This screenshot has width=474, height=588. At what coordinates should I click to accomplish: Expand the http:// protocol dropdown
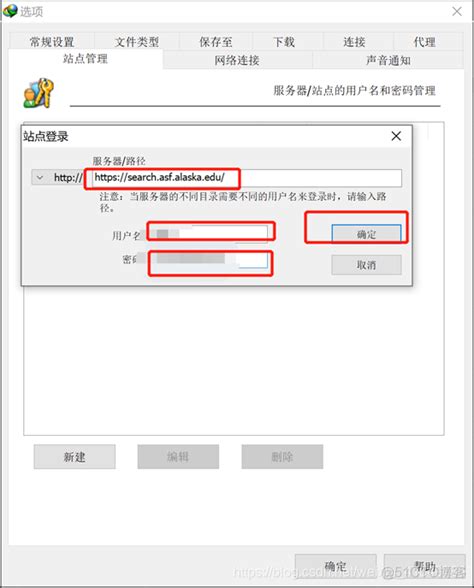coord(40,177)
